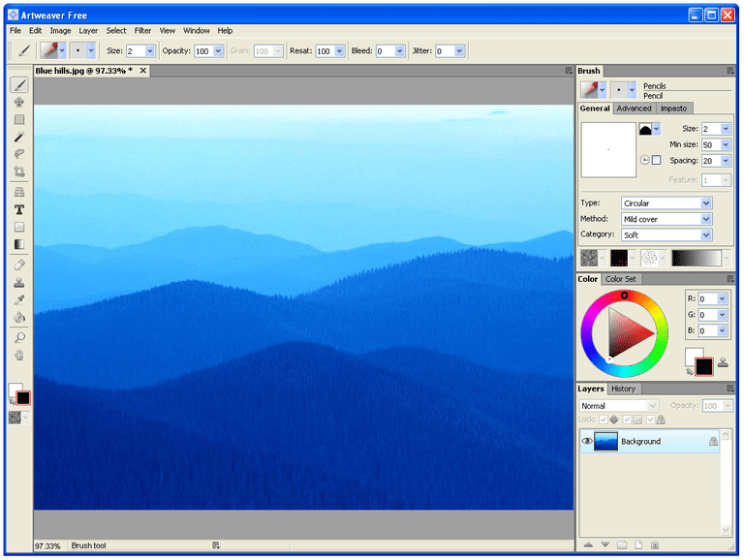This screenshot has width=744, height=560.
Task: Hide the Background layer via eye icon
Action: pyautogui.click(x=587, y=441)
